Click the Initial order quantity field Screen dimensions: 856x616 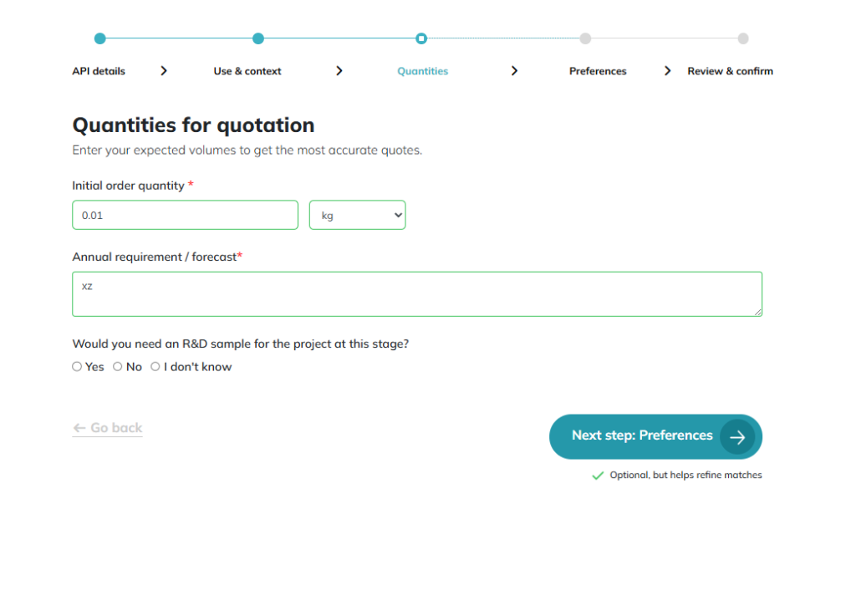tap(185, 215)
